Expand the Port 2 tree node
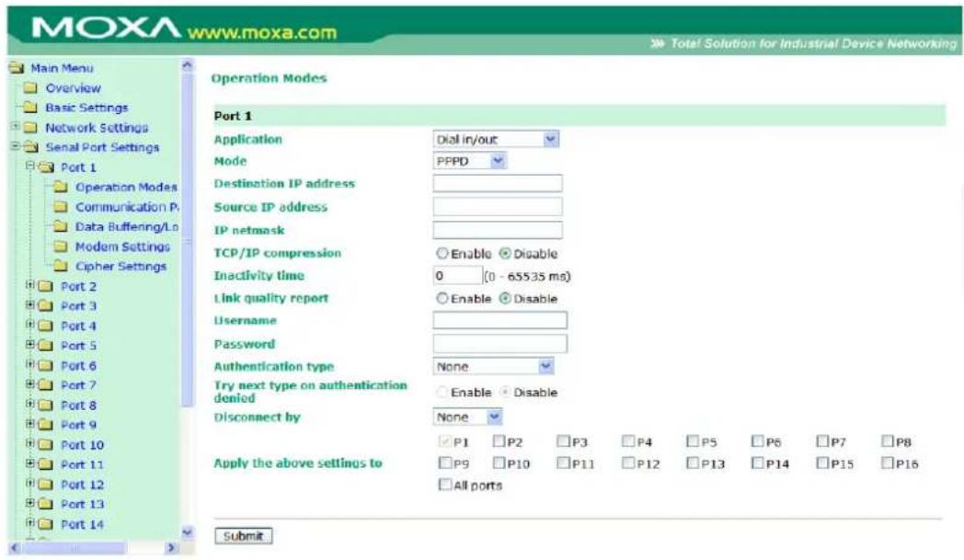This screenshot has height=560, width=964. pos(29,285)
